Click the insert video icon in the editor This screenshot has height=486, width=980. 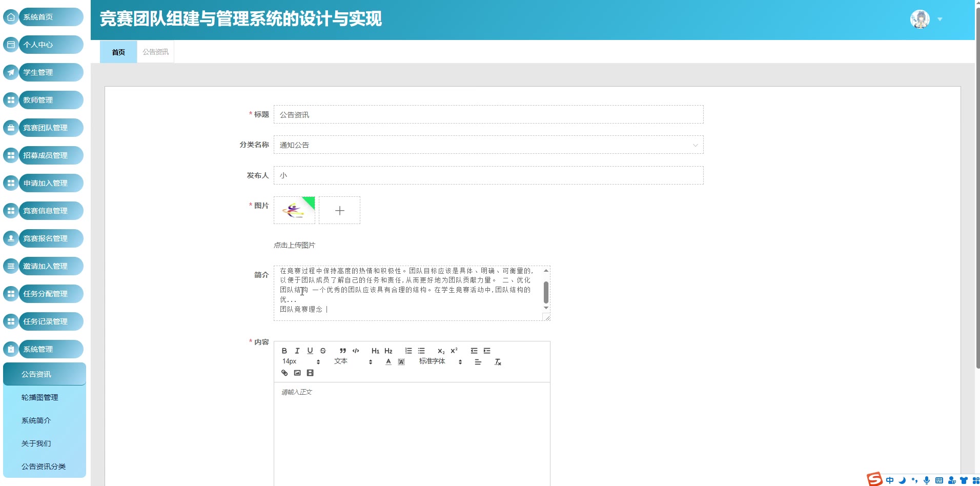click(x=310, y=373)
